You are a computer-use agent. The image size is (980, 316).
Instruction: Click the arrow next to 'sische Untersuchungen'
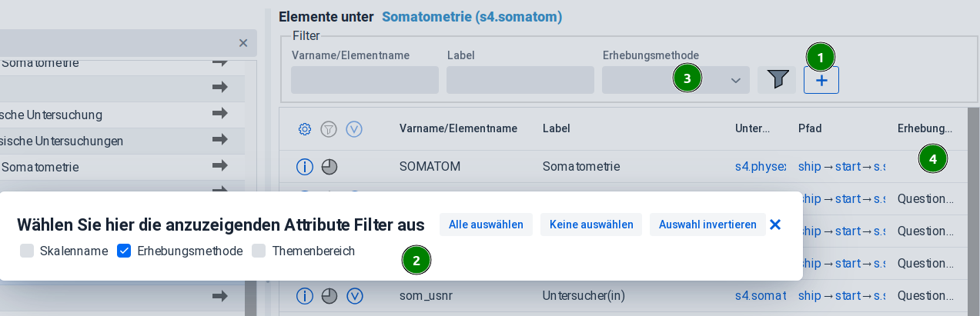point(220,141)
